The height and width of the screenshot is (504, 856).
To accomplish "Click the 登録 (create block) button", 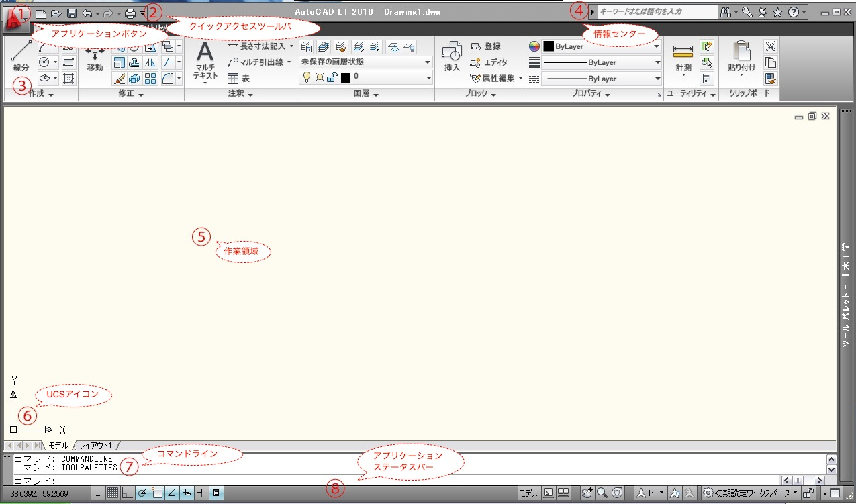I will tap(485, 46).
